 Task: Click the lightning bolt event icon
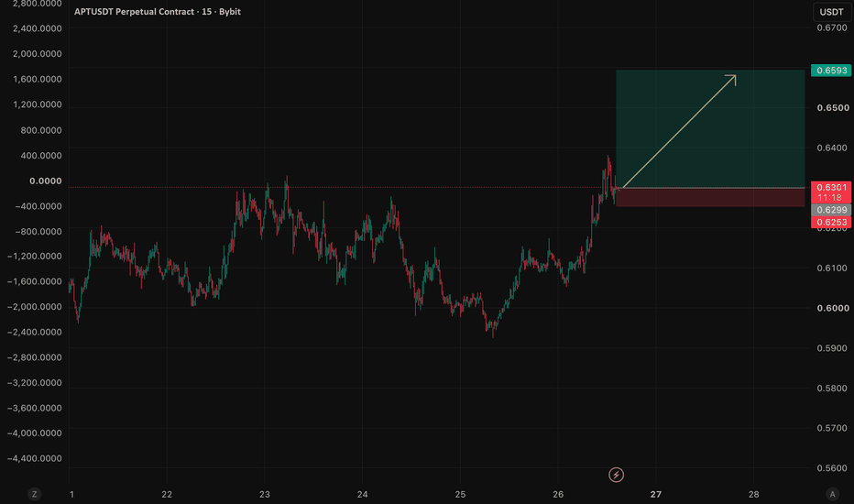tap(616, 475)
